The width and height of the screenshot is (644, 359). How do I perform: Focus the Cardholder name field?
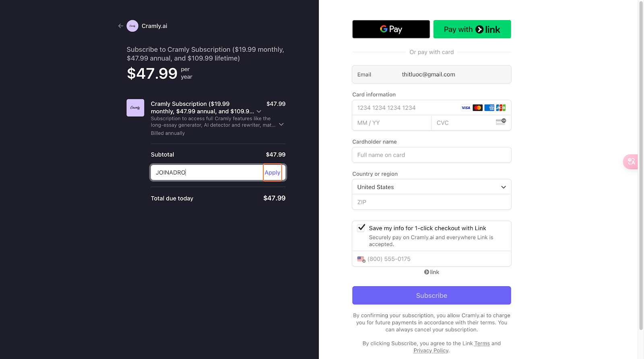click(x=431, y=155)
